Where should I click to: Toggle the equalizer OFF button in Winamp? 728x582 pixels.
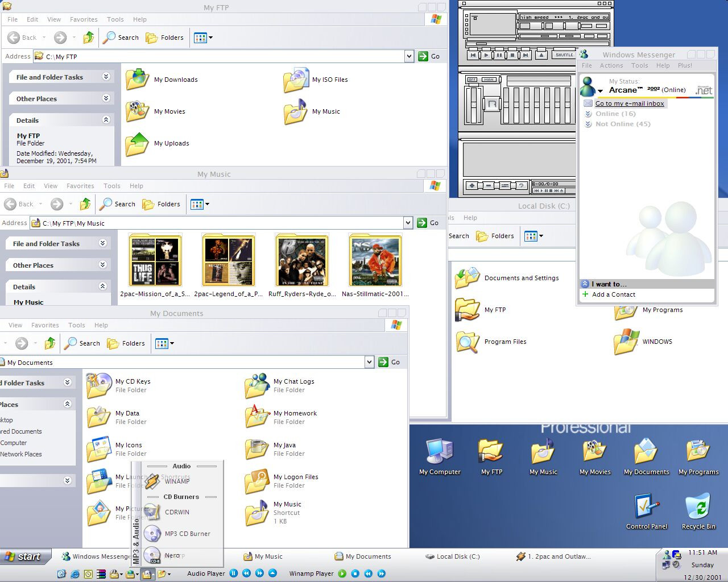472,80
